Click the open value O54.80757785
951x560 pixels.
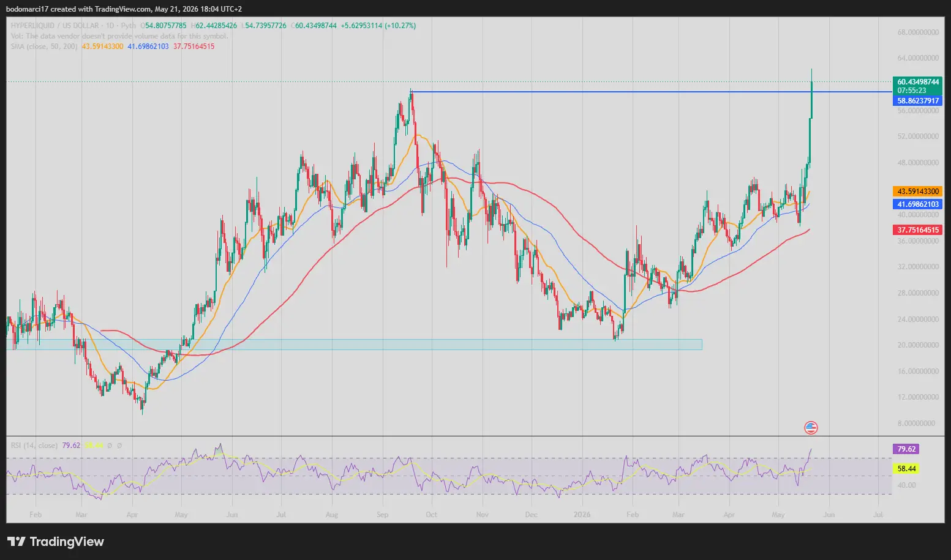pos(164,26)
